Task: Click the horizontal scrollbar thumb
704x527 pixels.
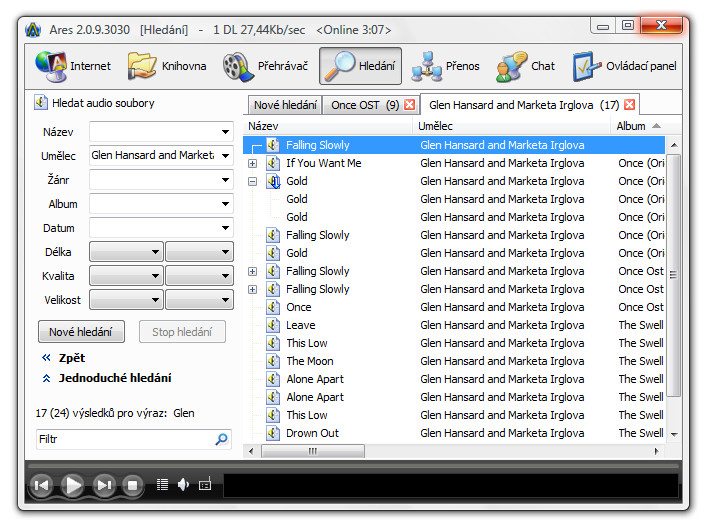Action: pos(313,451)
